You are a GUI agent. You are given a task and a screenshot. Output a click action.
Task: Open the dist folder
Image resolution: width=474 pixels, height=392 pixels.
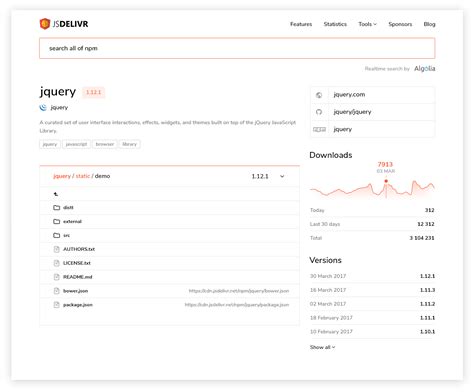point(68,208)
